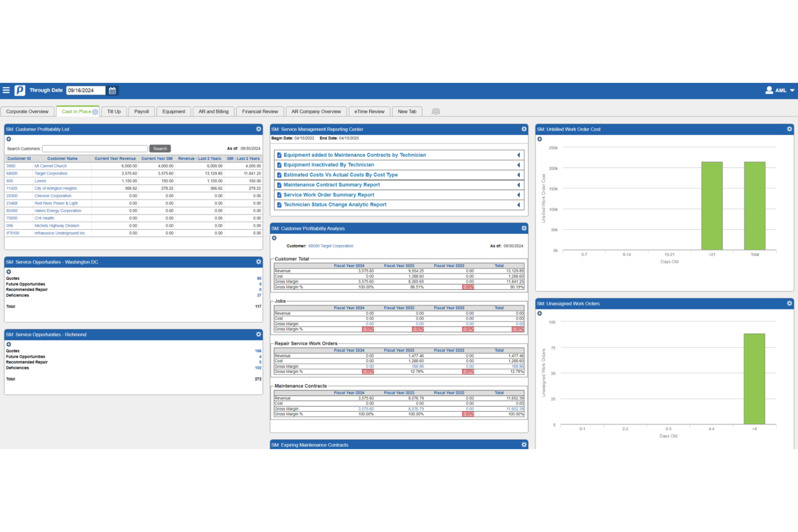798x532 pixels.
Task: Open Service Opportunities Richmond settings gear
Action: pyautogui.click(x=258, y=335)
